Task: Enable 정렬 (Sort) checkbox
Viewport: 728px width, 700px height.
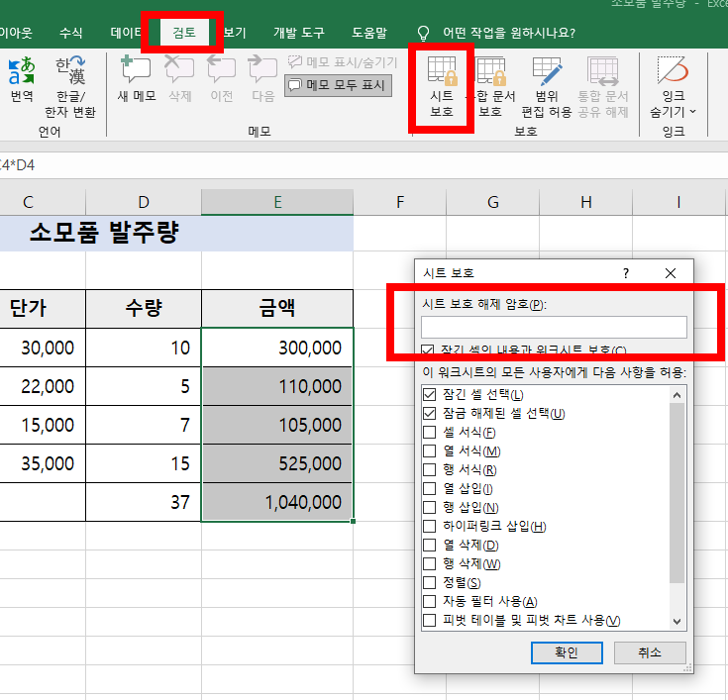Action: (430, 583)
